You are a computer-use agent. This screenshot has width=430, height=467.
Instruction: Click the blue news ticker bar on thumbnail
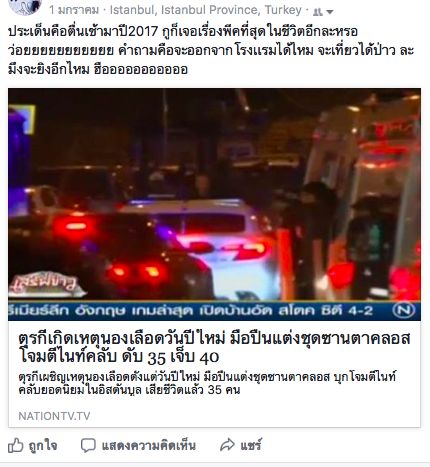coord(214,311)
